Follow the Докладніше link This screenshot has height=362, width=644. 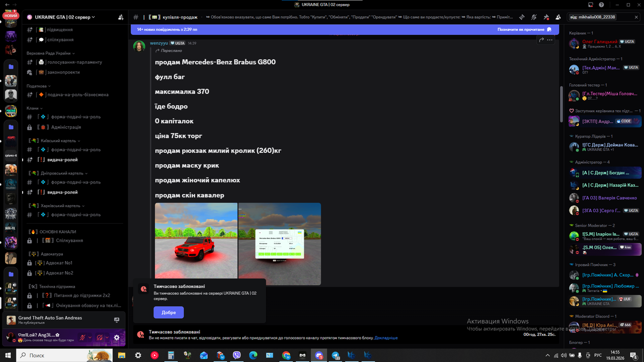(x=386, y=338)
